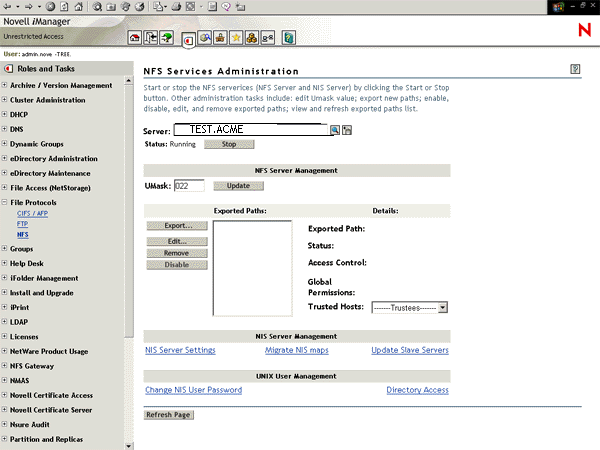This screenshot has width=600, height=450.
Task: Click into the UMask value field
Action: pos(189,186)
